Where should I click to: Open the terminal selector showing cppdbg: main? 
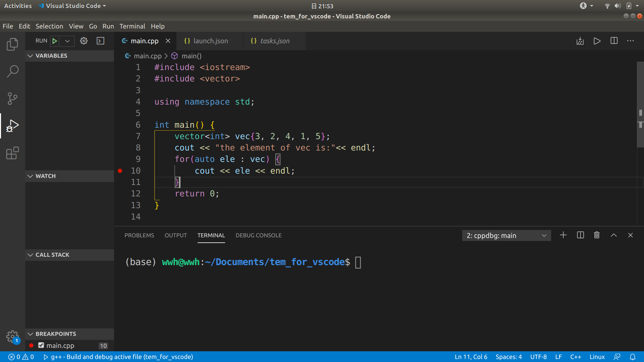tap(506, 235)
